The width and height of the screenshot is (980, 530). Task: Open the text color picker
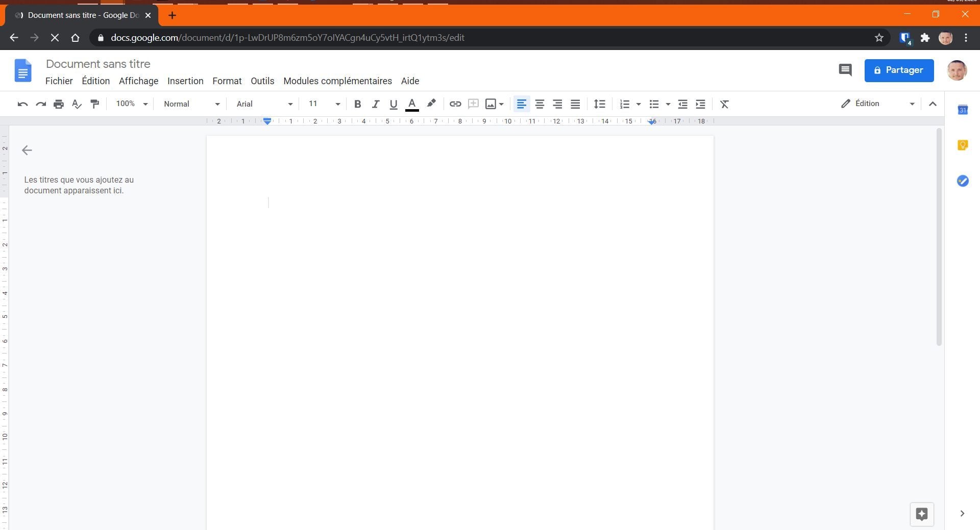pyautogui.click(x=412, y=104)
